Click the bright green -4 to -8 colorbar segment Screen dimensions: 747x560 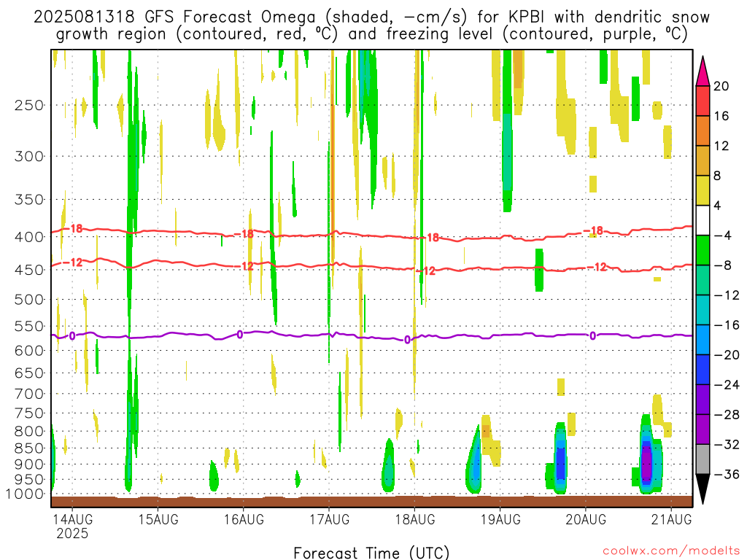click(703, 251)
